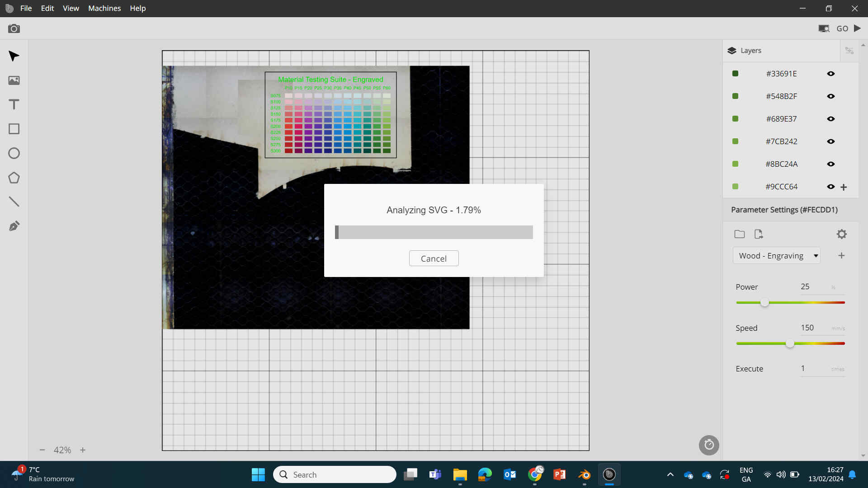The image size is (868, 488).
Task: Hide the #9CCC64 layer
Action: pyautogui.click(x=831, y=187)
